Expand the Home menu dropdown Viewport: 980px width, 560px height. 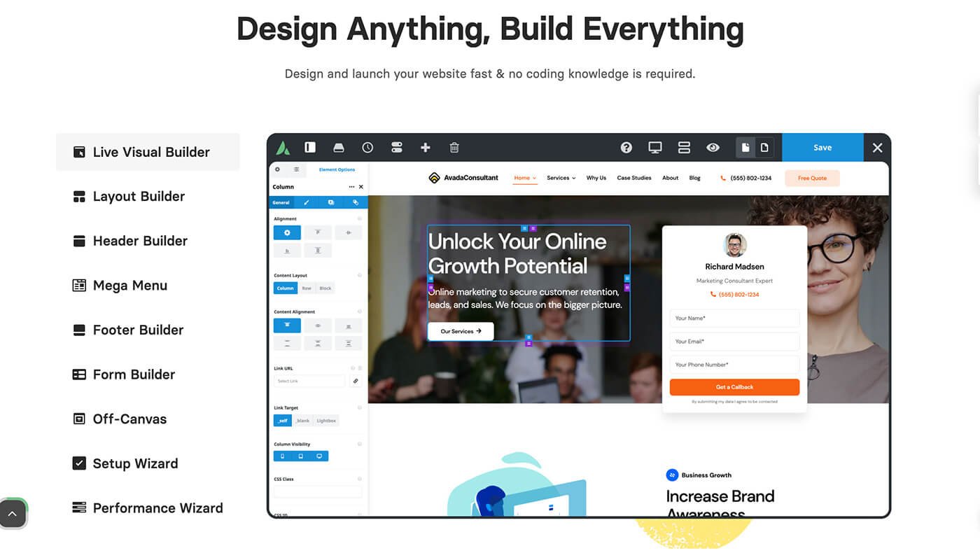[x=525, y=178]
